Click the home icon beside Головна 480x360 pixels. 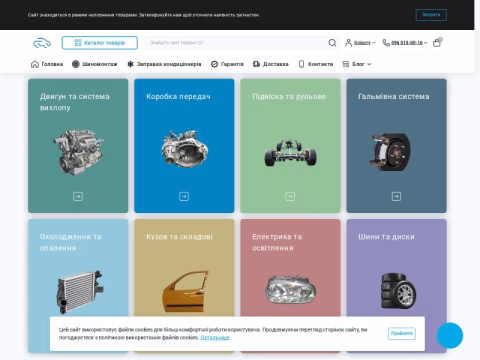tap(35, 64)
